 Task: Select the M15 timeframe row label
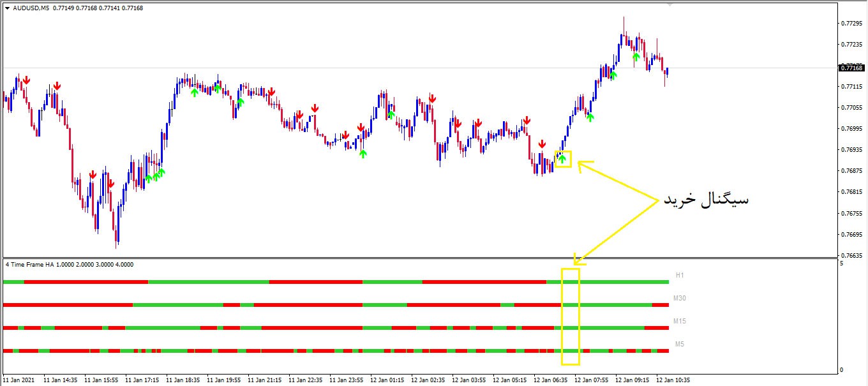680,321
